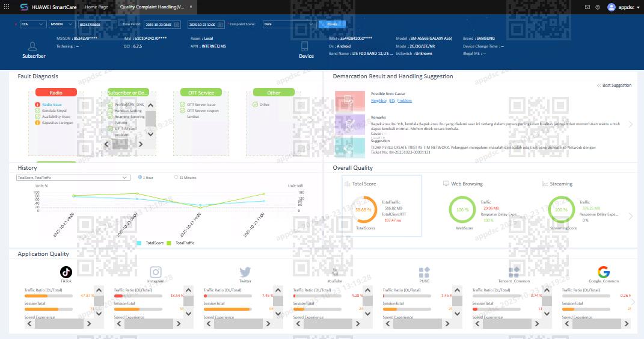
Task: Open the mail notifications icon
Action: click(587, 7)
